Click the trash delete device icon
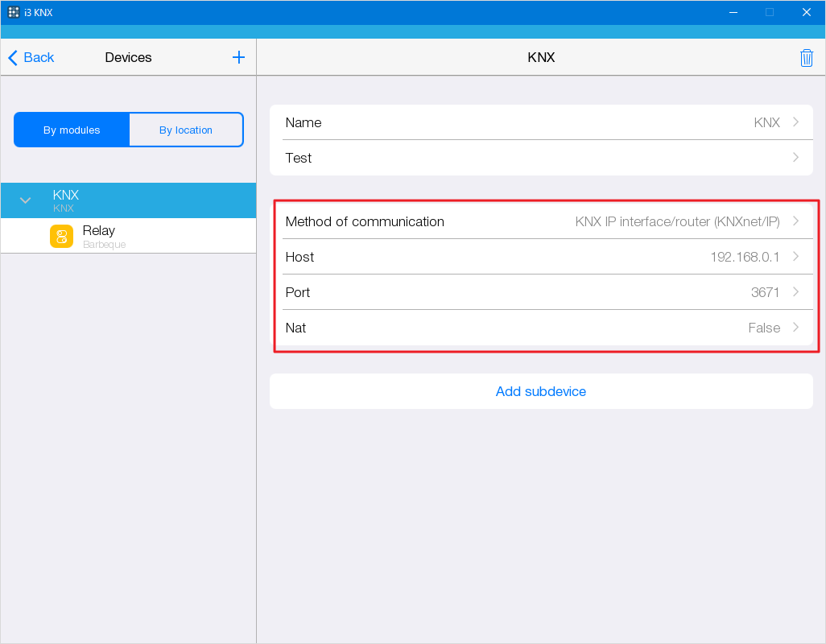Viewport: 826px width, 644px height. (x=806, y=58)
